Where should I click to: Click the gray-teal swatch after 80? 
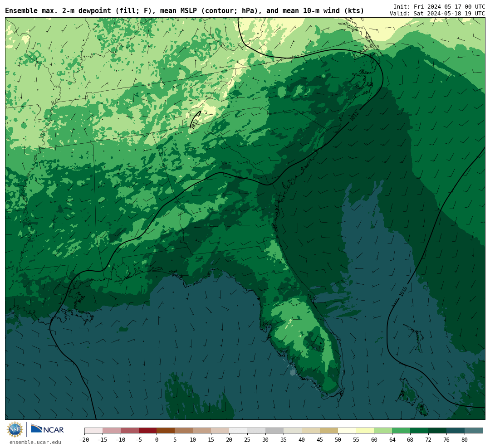click(x=474, y=431)
